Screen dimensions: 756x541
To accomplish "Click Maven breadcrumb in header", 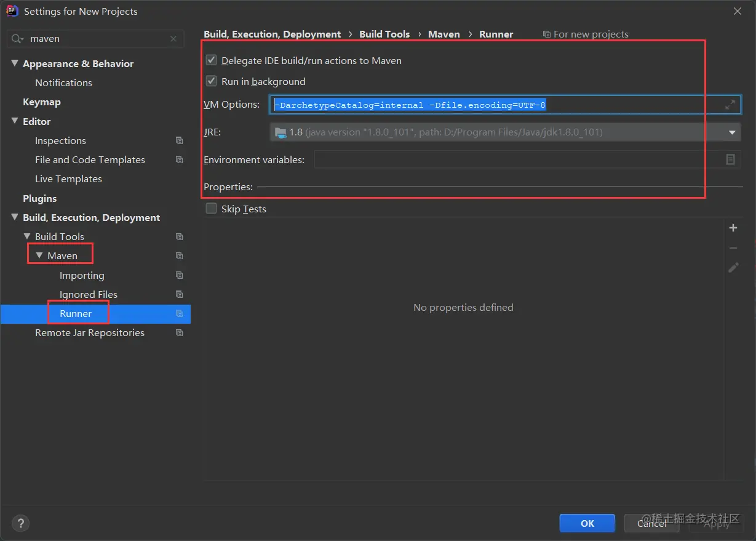I will pyautogui.click(x=444, y=34).
